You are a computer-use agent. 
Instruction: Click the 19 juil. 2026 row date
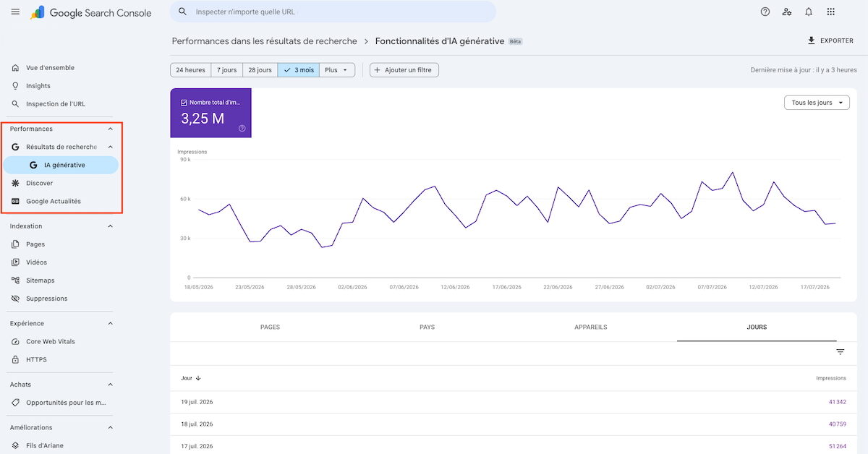197,402
